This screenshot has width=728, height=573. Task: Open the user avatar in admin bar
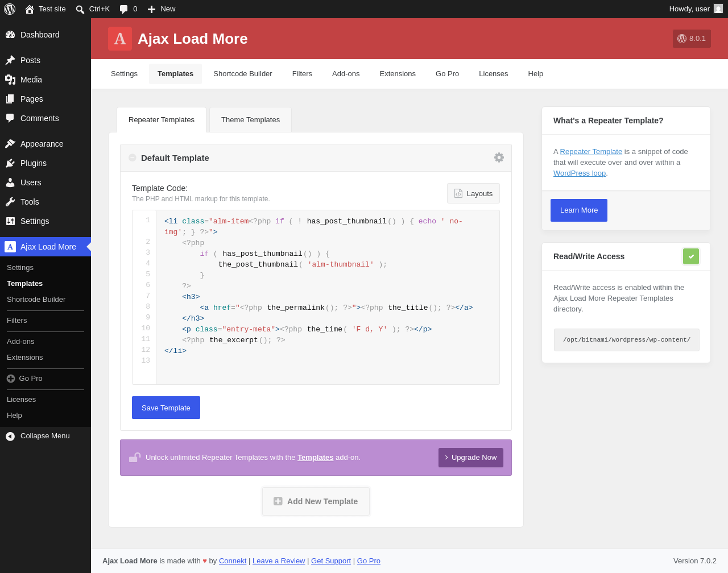(x=718, y=9)
